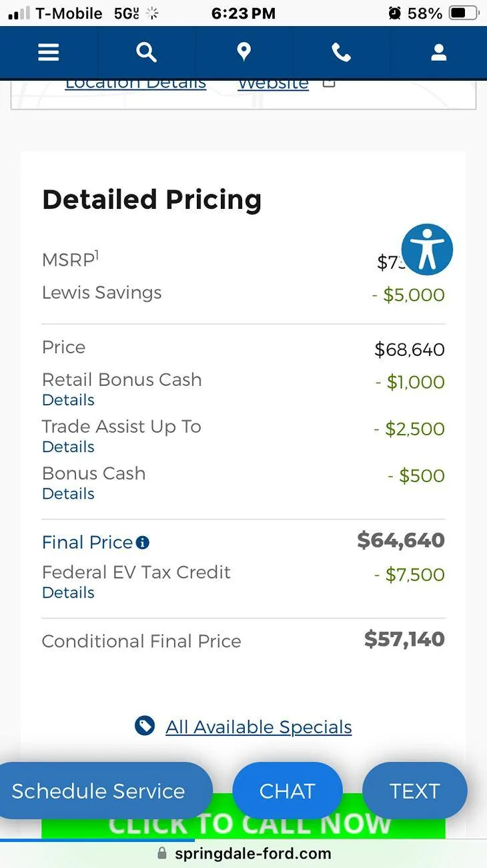Show Bonus Cash details
This screenshot has height=868, width=487.
[x=68, y=493]
